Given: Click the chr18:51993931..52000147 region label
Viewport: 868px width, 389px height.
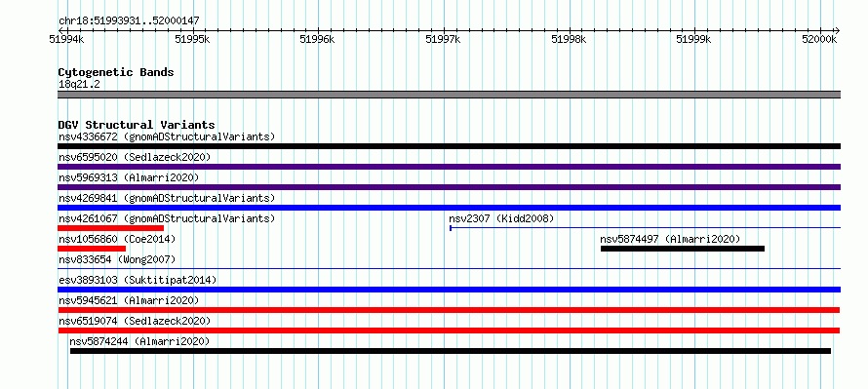Looking at the screenshot, I should [x=129, y=21].
